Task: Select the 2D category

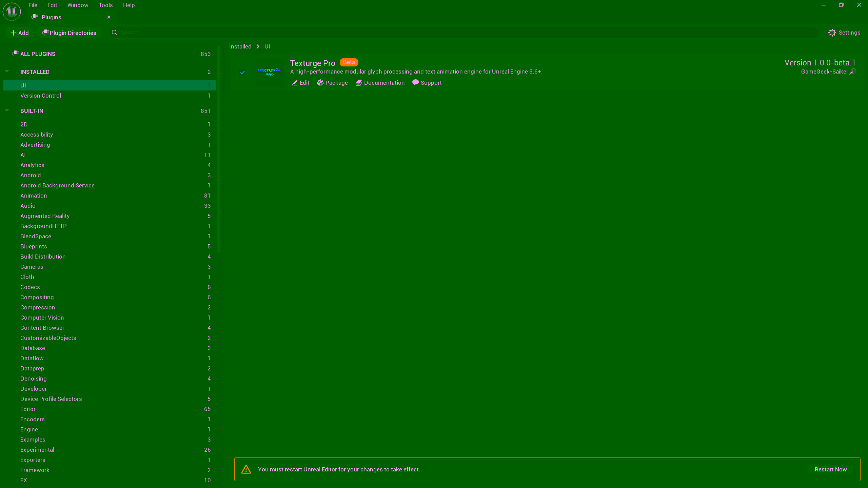Action: click(110, 124)
